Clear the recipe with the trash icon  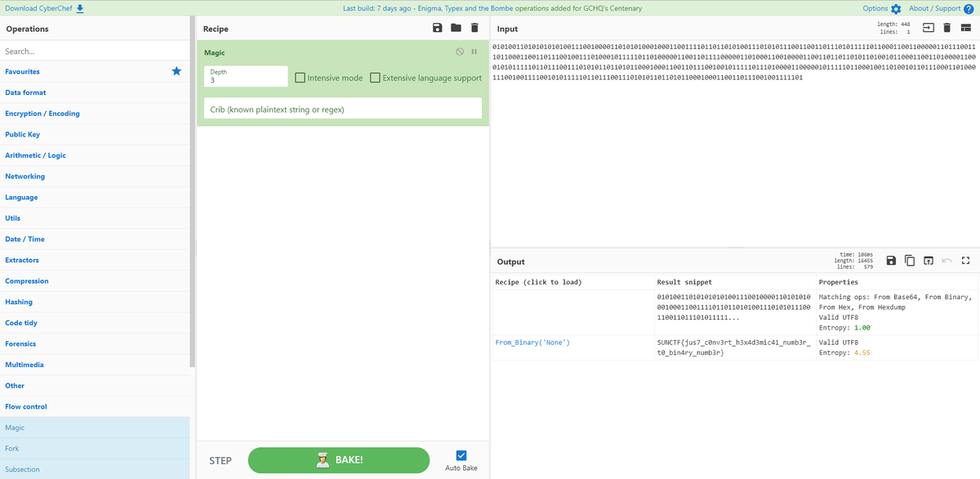[474, 28]
